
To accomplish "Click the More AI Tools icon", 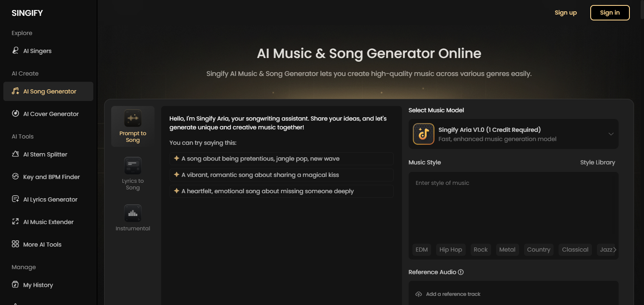I will (15, 244).
